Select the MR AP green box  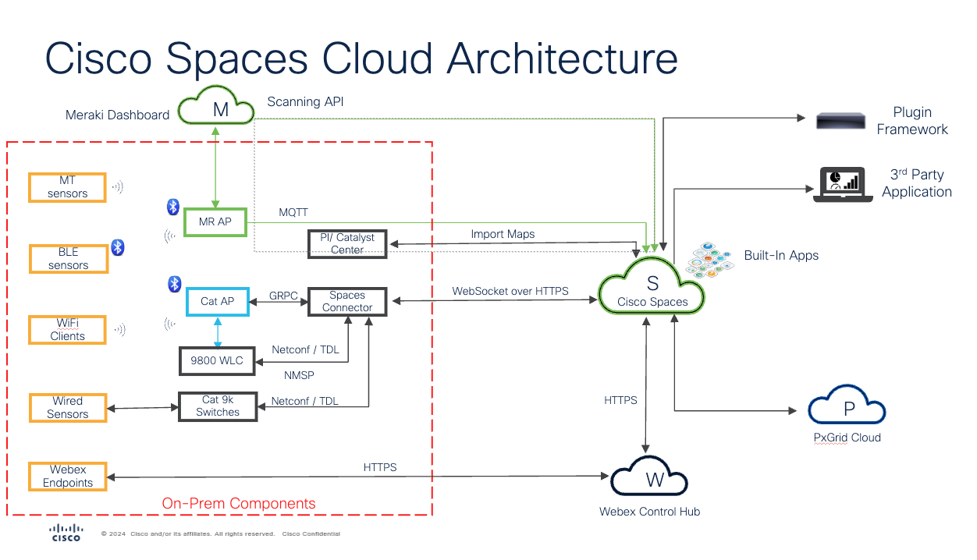(215, 222)
